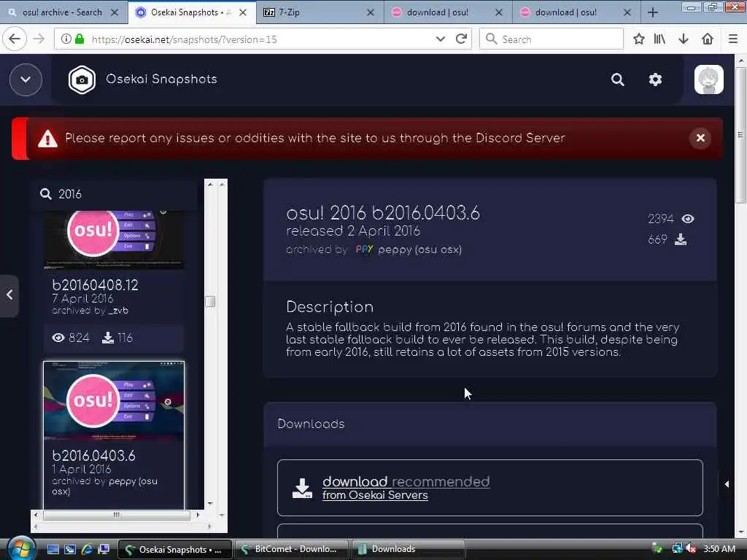Open the browser hamburger menu
The width and height of the screenshot is (747, 560).
point(733,39)
